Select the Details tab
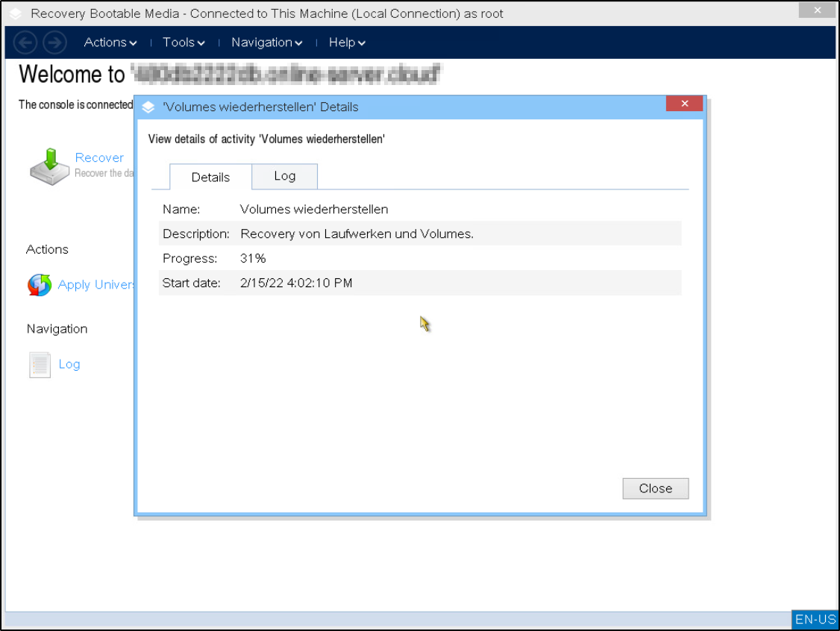The height and width of the screenshot is (631, 840). pyautogui.click(x=210, y=177)
